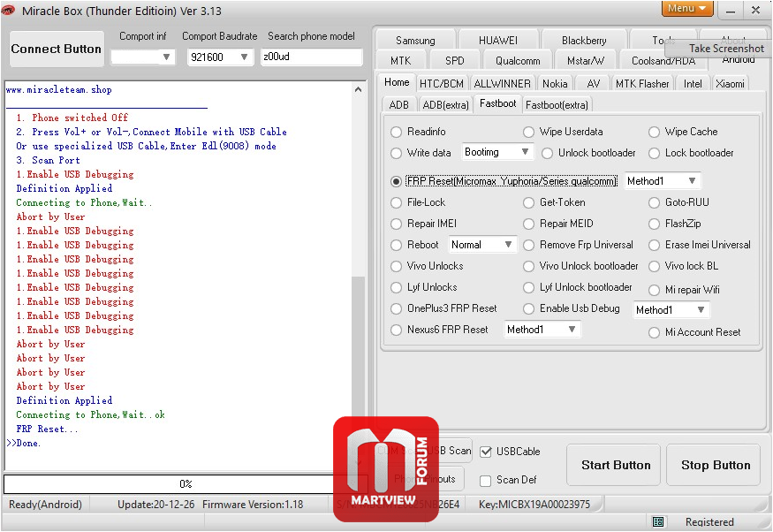Viewport: 773px width, 532px height.
Task: Enable the Scan Def checkbox
Action: coord(486,480)
